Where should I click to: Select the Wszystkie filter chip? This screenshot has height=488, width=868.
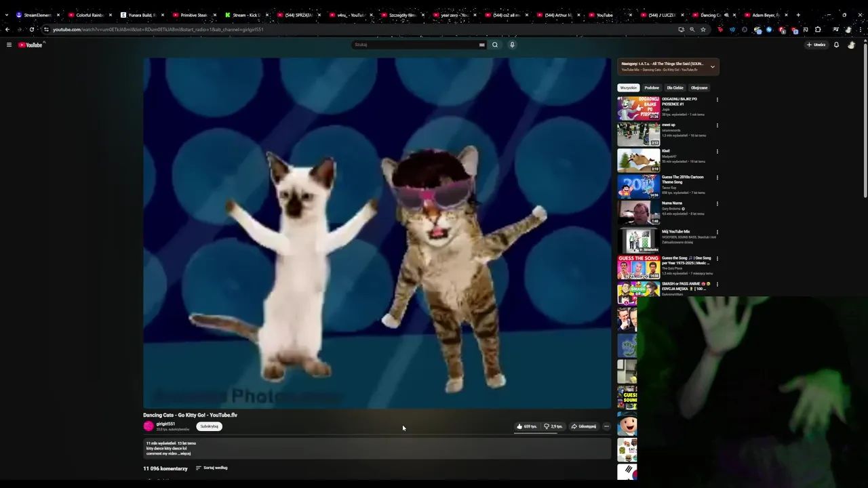[x=629, y=87]
